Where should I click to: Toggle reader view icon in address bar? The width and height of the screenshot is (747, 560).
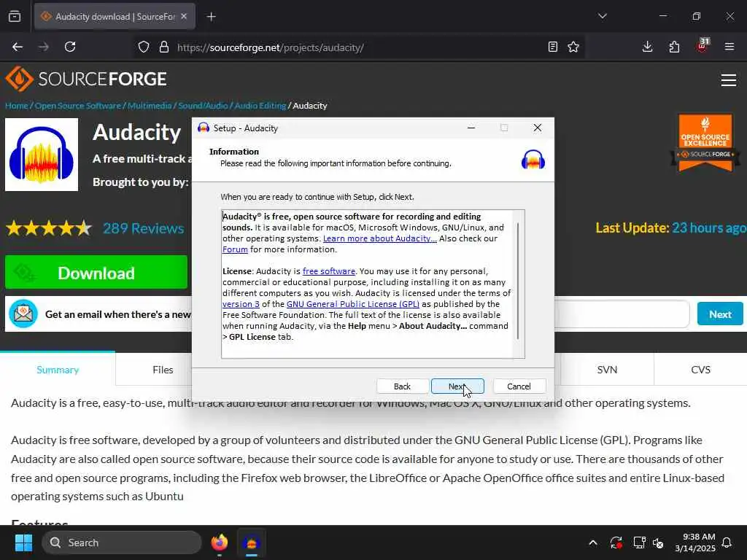pyautogui.click(x=553, y=47)
